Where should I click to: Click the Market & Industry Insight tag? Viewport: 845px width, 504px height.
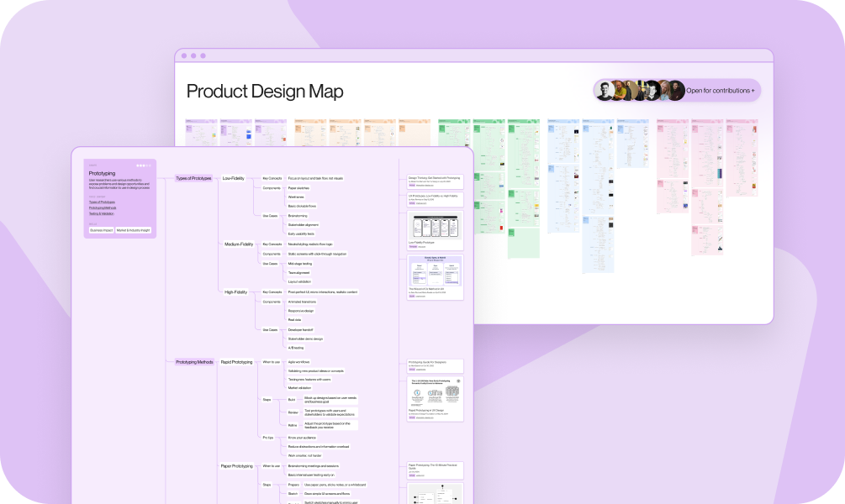(x=133, y=230)
